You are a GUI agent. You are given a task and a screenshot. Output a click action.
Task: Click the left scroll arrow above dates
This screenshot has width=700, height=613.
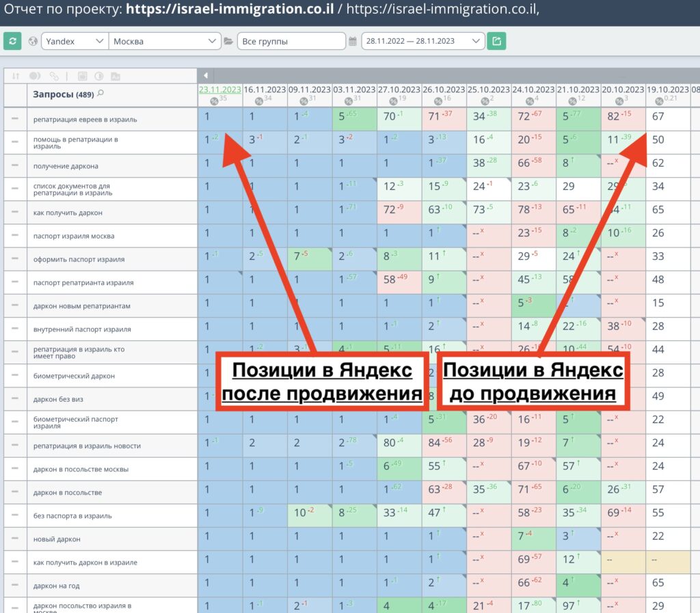205,75
